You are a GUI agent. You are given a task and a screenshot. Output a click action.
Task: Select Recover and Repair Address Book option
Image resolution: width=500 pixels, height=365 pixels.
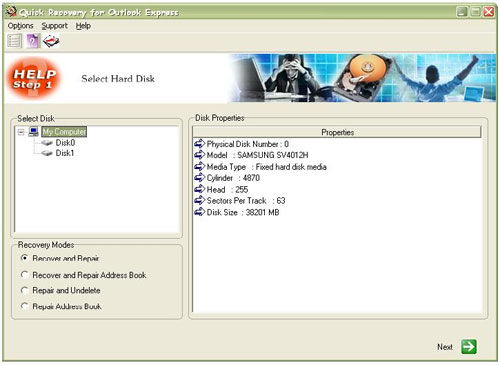coord(24,275)
